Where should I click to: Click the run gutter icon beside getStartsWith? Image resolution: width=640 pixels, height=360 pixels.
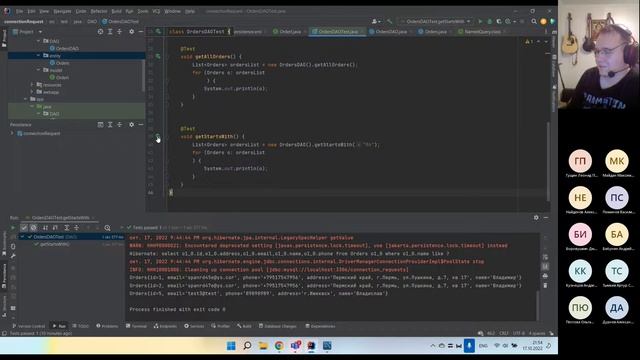point(158,136)
